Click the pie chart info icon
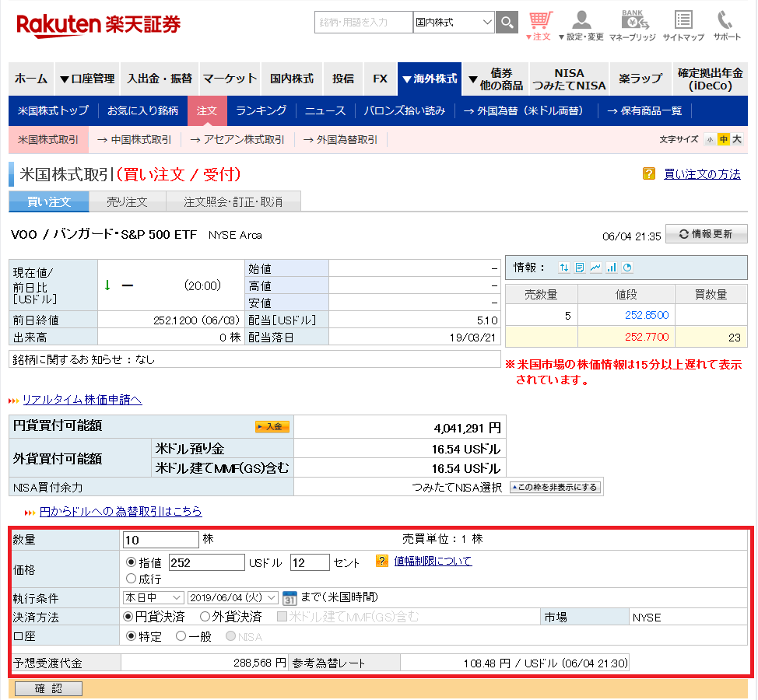 [627, 268]
